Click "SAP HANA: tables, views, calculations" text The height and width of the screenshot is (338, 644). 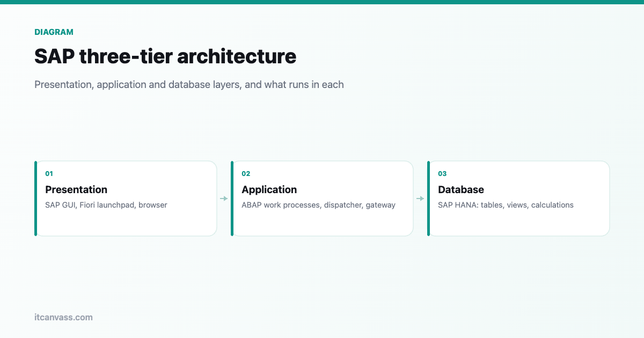[x=506, y=205]
